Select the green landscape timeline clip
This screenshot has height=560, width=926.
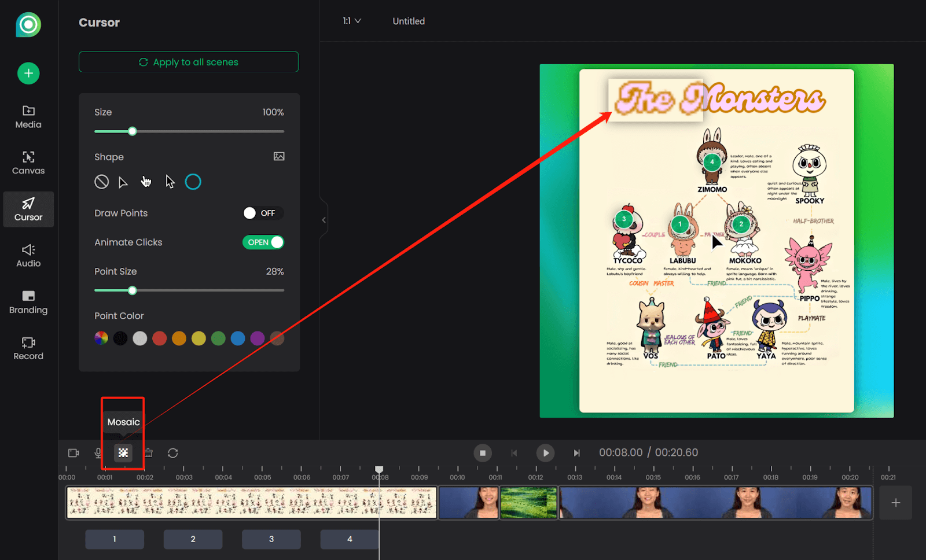coord(528,502)
